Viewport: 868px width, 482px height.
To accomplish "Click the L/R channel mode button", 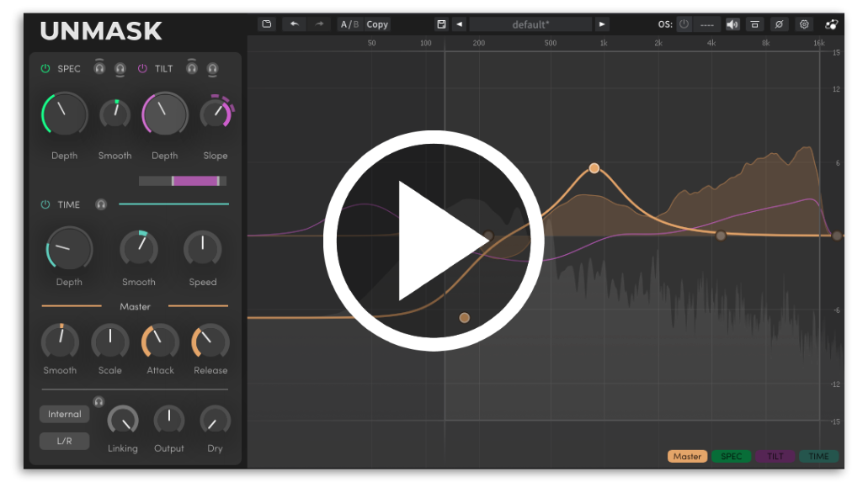I will (64, 441).
